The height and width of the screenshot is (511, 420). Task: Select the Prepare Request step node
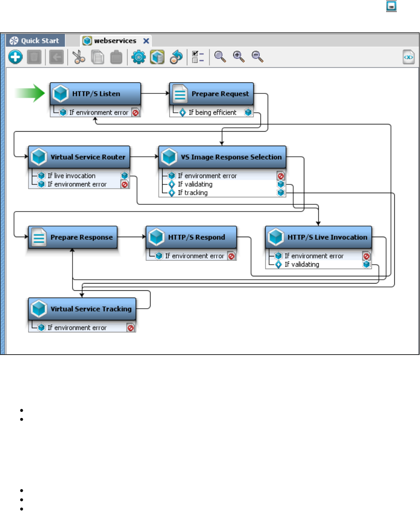tap(211, 93)
